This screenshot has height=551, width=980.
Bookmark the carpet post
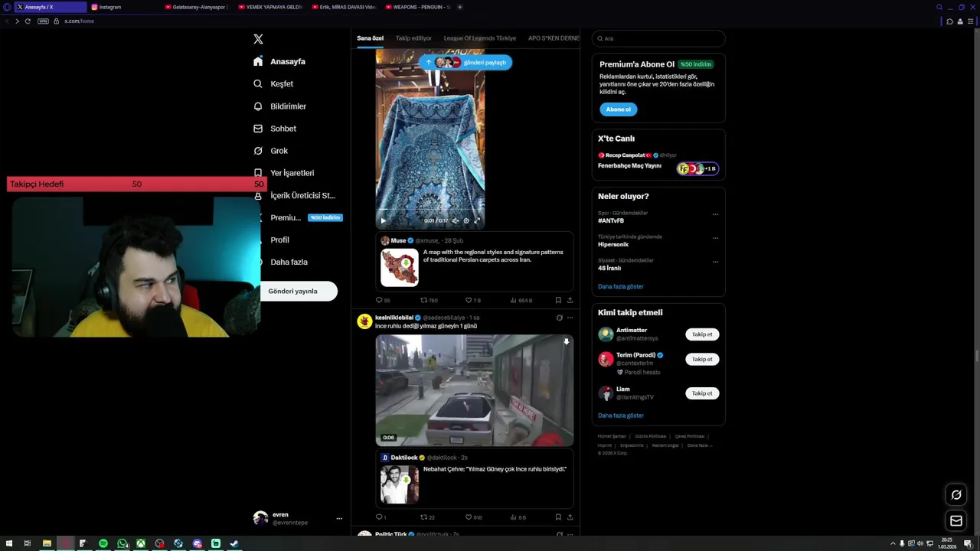[558, 300]
